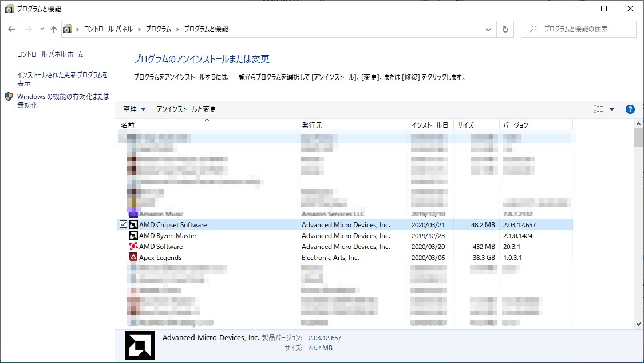644x363 pixels.
Task: Click the Amazon Music icon
Action: 133,213
